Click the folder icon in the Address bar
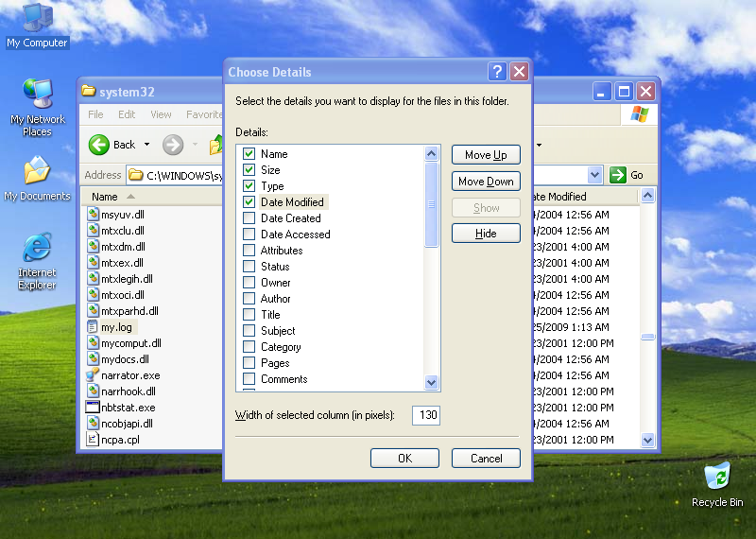The width and height of the screenshot is (756, 539). tap(136, 175)
